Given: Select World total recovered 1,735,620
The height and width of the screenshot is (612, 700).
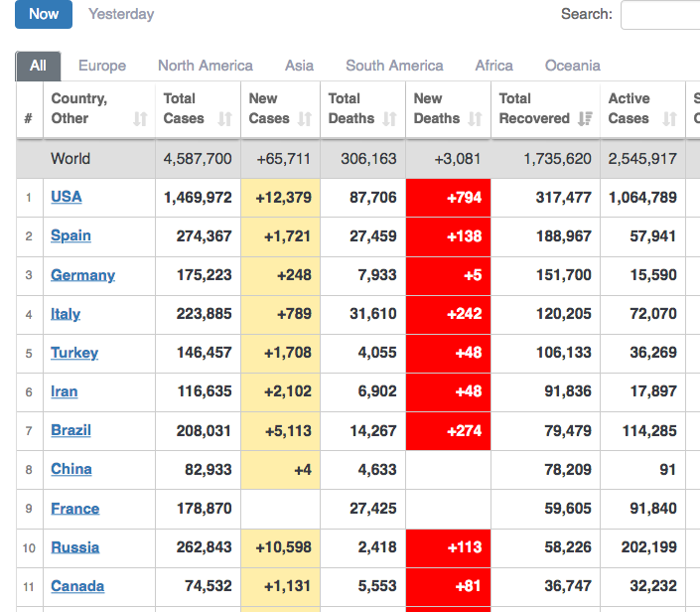Looking at the screenshot, I should tap(557, 159).
